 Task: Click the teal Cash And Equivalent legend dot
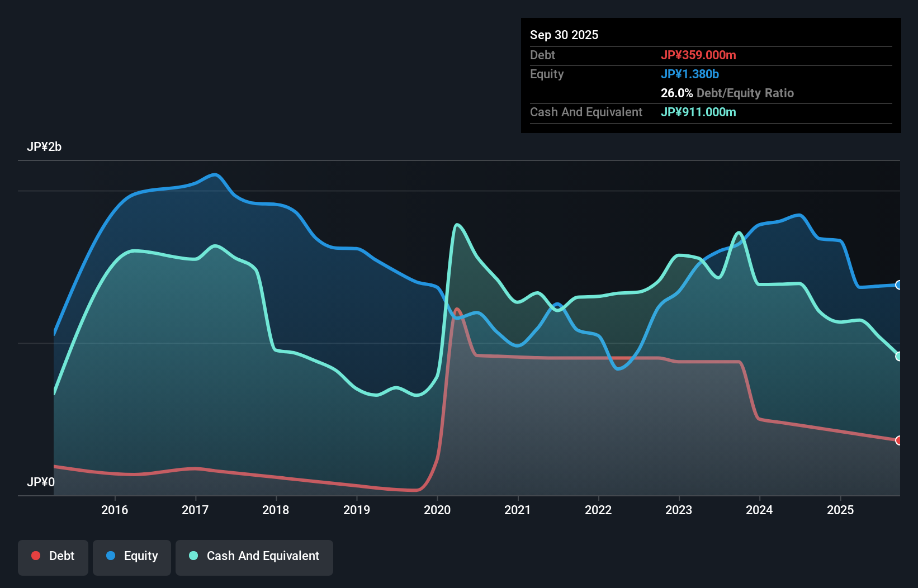[x=193, y=556]
